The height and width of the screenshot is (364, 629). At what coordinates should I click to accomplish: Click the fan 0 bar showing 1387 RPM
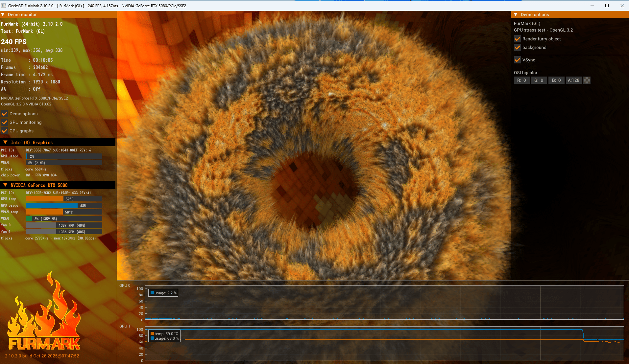tap(64, 225)
